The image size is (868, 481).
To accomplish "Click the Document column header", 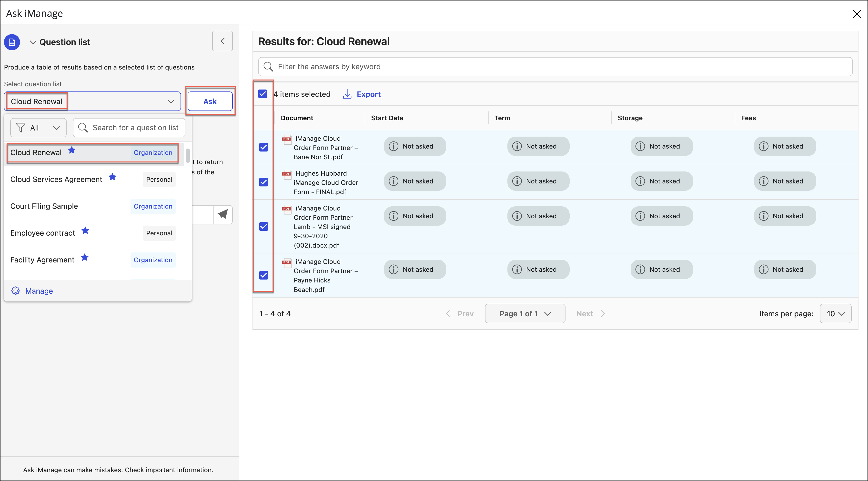I will coord(297,118).
